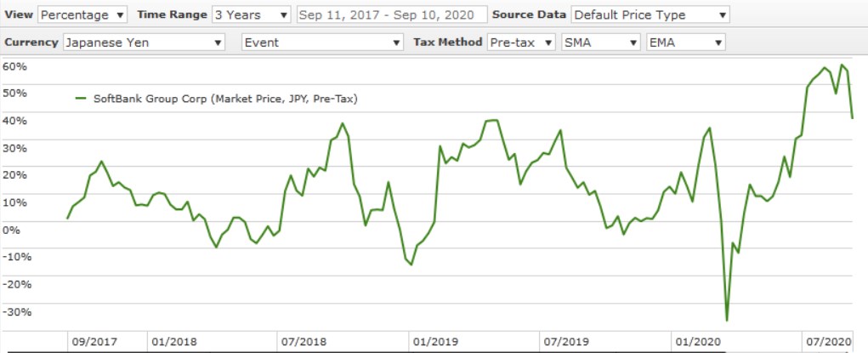
Task: Expand the EMA dropdown
Action: 685,42
